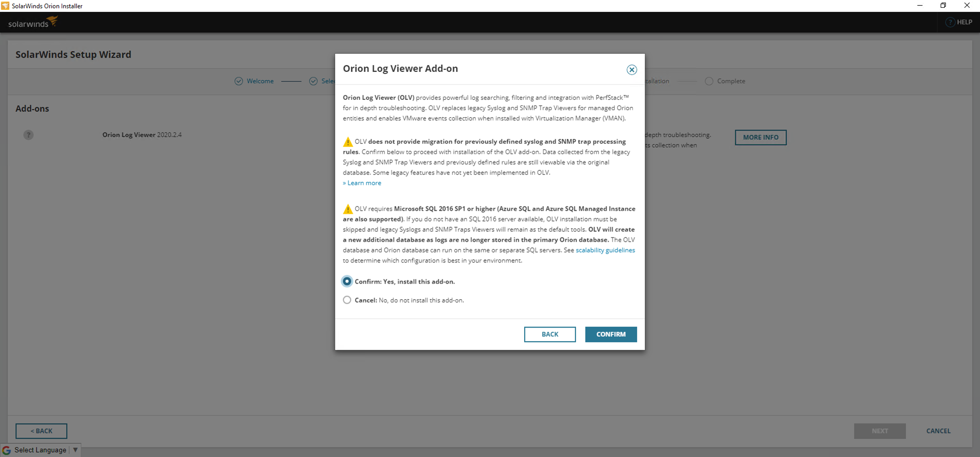Click the SolarWinds logo
980x457 pixels.
(33, 22)
